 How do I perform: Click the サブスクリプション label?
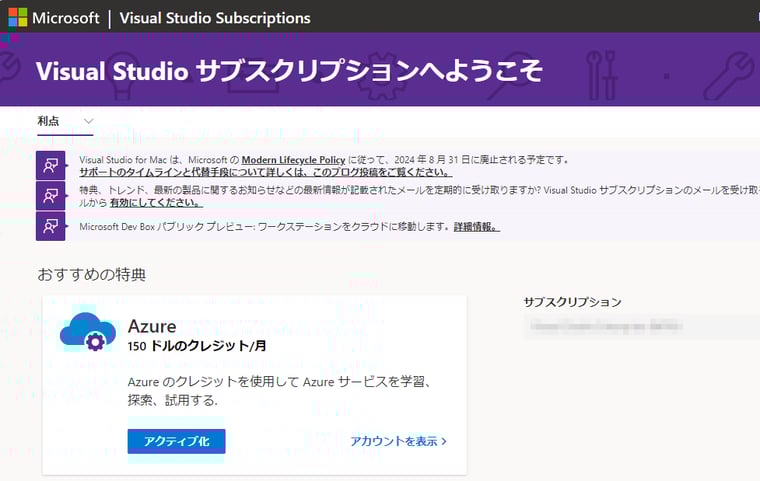click(572, 302)
